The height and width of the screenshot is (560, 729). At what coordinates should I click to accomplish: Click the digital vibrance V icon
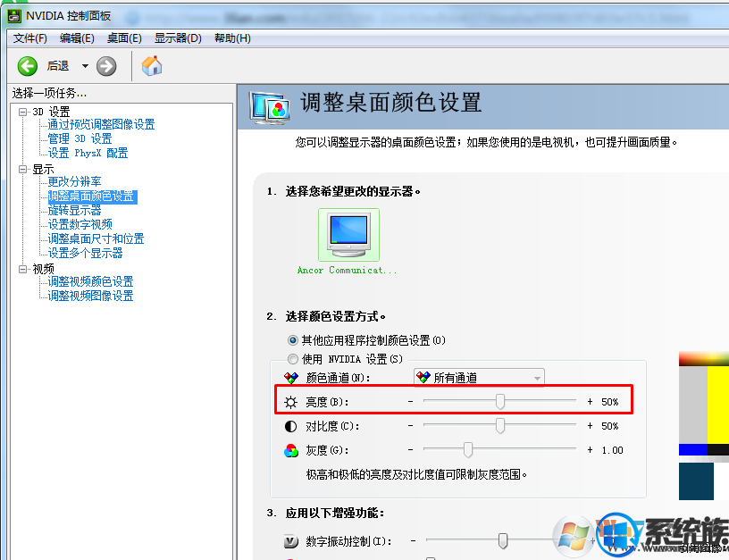tap(291, 541)
